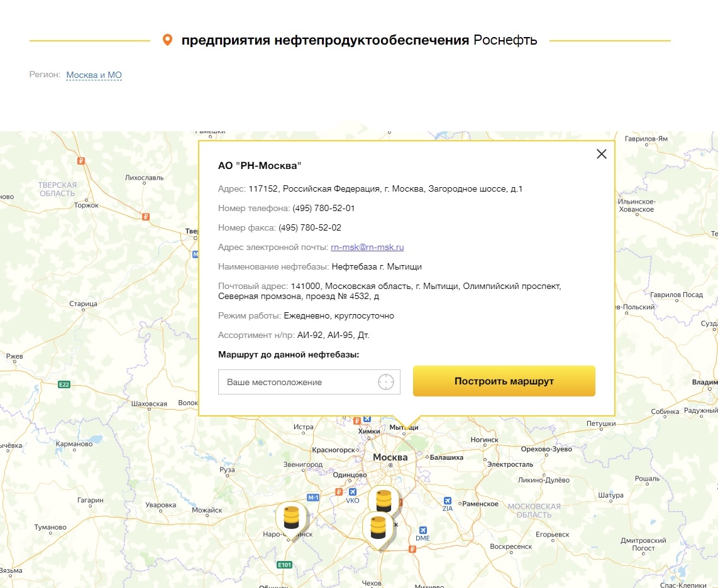Screen dimensions: 718x588
Task: Click the Нефтебаза г. Мытищи name text
Action: click(377, 266)
